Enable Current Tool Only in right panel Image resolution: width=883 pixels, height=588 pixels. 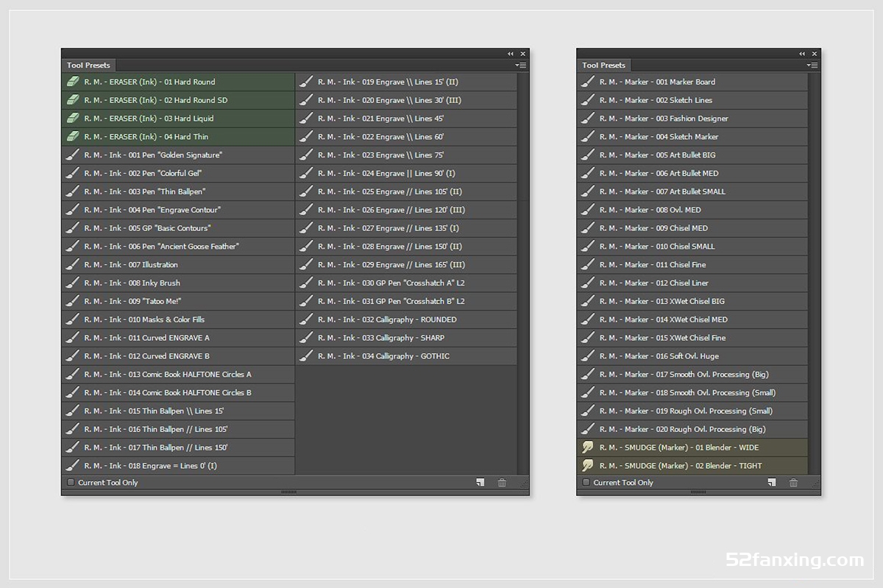(586, 483)
